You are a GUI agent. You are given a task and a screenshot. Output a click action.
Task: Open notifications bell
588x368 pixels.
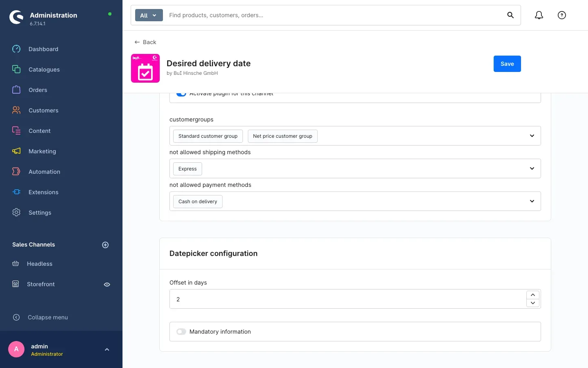pyautogui.click(x=539, y=15)
